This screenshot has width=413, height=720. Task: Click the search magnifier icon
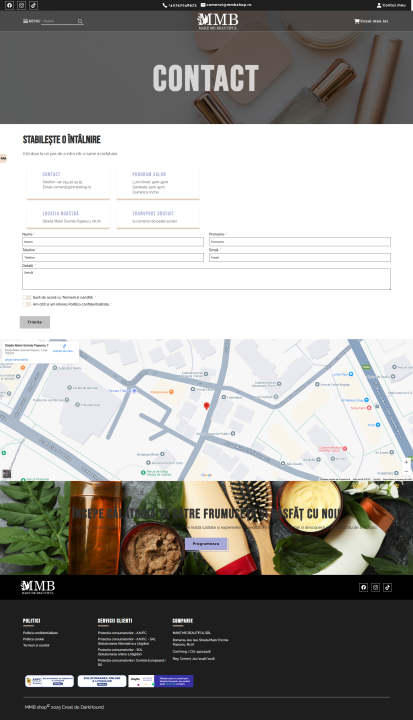tap(80, 21)
